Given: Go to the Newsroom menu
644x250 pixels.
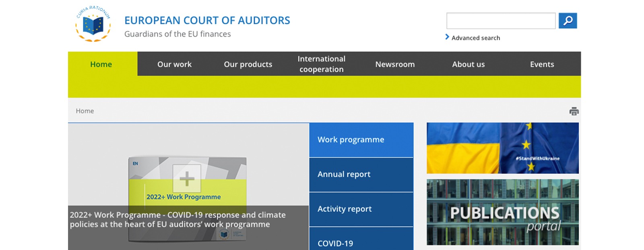Looking at the screenshot, I should coord(395,64).
